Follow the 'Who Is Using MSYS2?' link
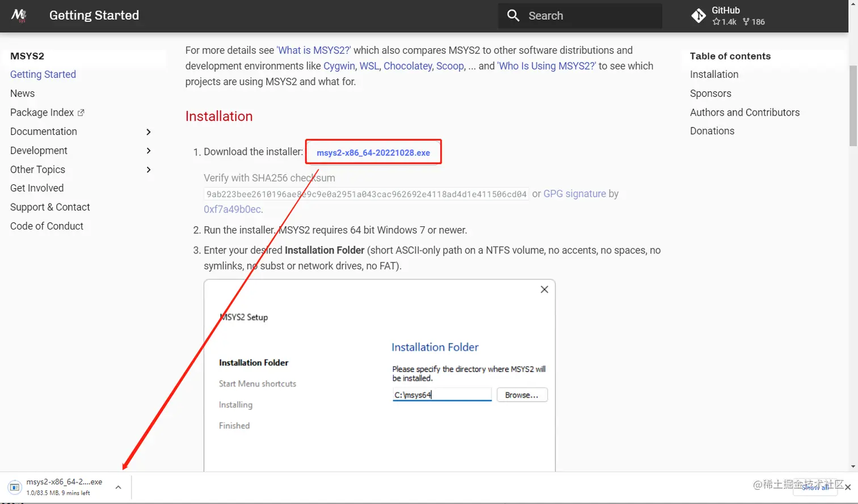Screen dimensions: 858x504 point(546,66)
